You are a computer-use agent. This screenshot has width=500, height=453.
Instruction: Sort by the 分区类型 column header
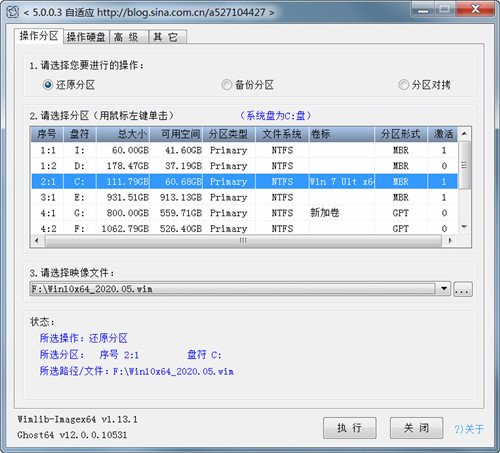click(x=229, y=134)
